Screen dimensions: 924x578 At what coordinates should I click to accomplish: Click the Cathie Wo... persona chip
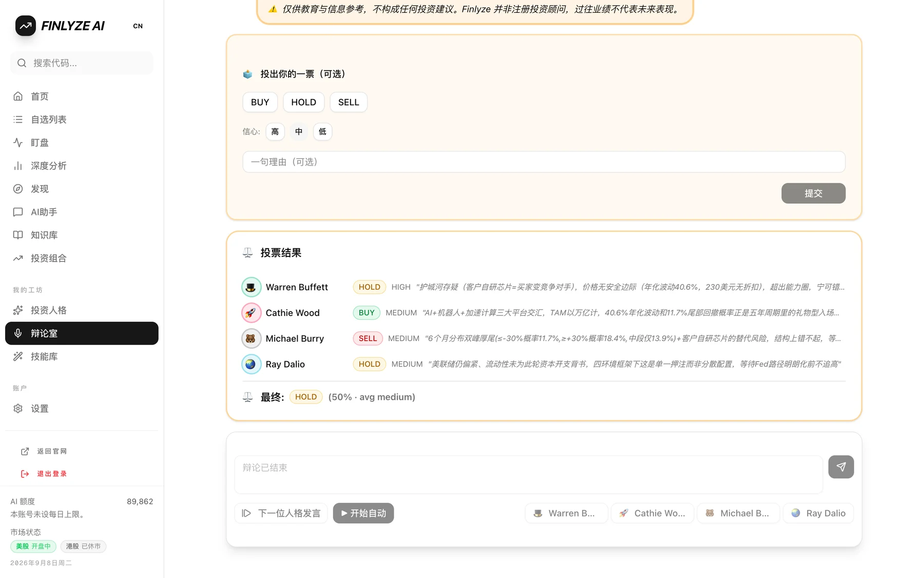pyautogui.click(x=652, y=513)
